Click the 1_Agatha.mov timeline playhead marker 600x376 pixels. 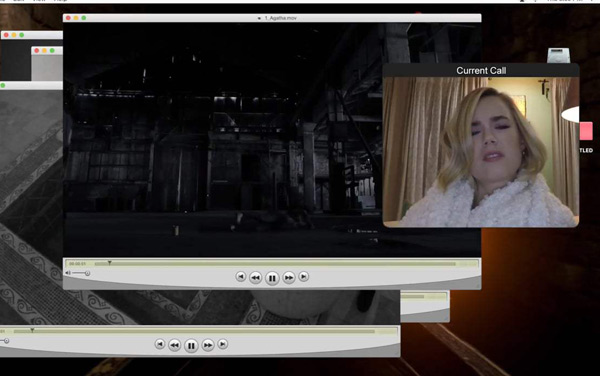(109, 263)
